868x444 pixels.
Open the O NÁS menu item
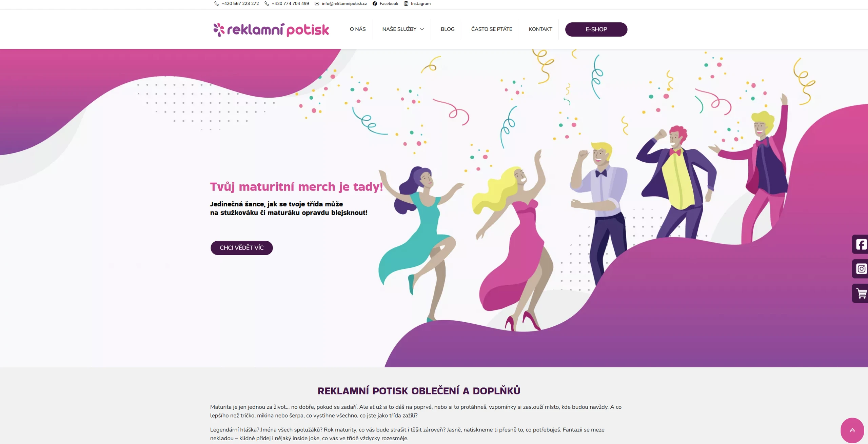coord(358,29)
